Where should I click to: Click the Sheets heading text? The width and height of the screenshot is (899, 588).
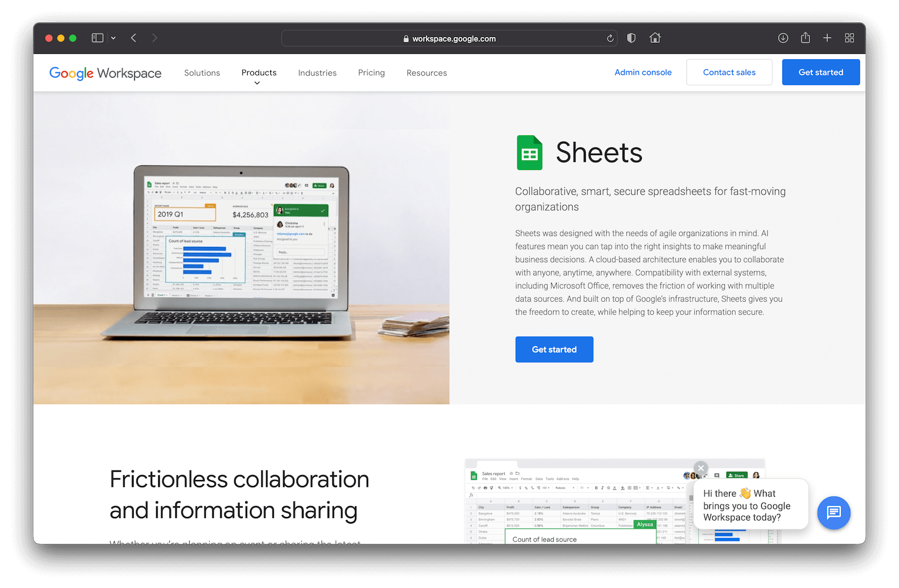[x=599, y=153]
